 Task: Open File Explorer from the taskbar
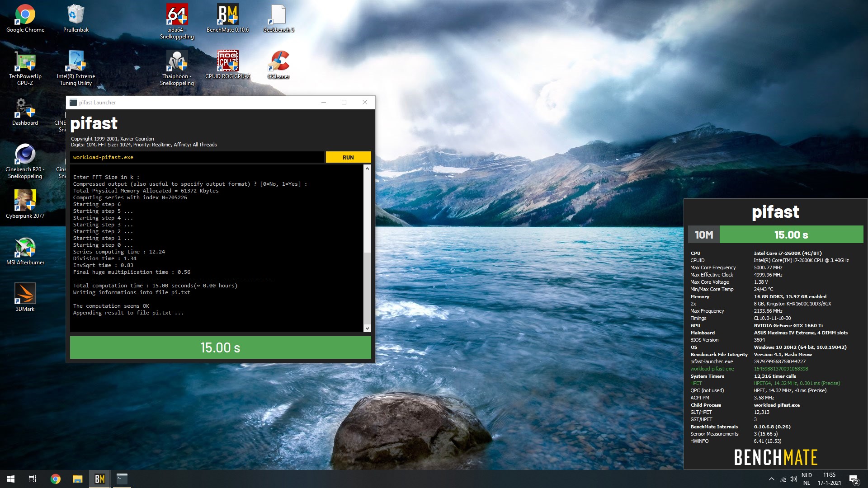pos(78,479)
